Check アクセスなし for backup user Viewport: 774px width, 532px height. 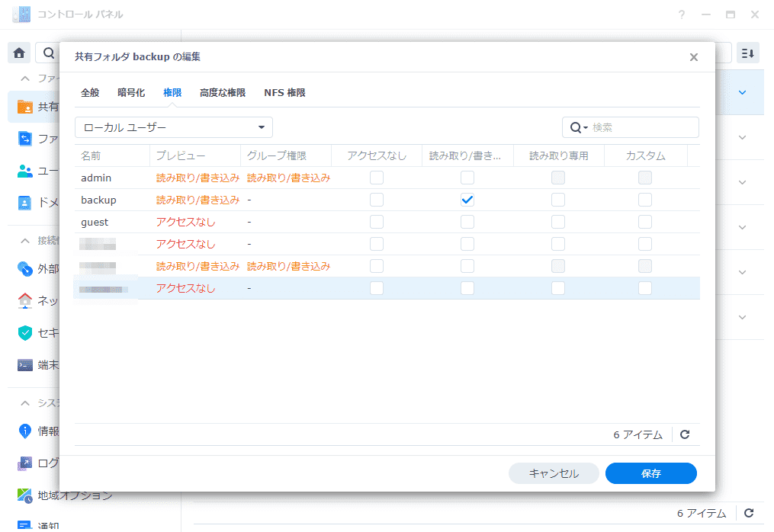[377, 200]
